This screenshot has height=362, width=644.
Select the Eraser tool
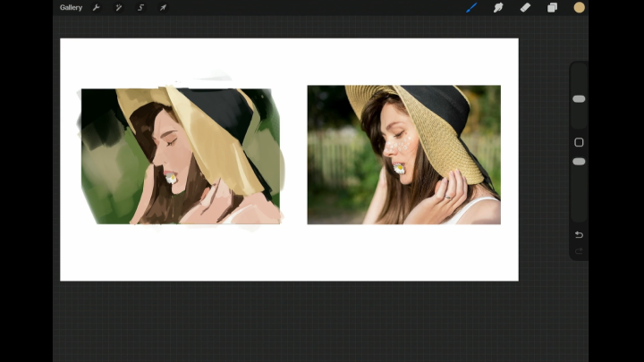525,7
